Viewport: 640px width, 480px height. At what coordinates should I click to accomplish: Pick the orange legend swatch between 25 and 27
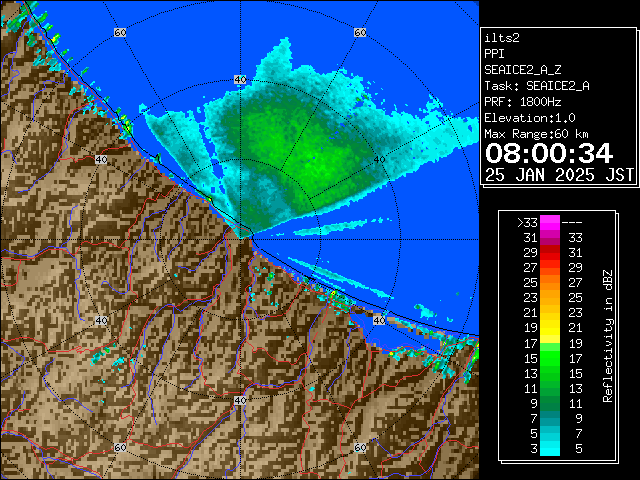click(550, 283)
